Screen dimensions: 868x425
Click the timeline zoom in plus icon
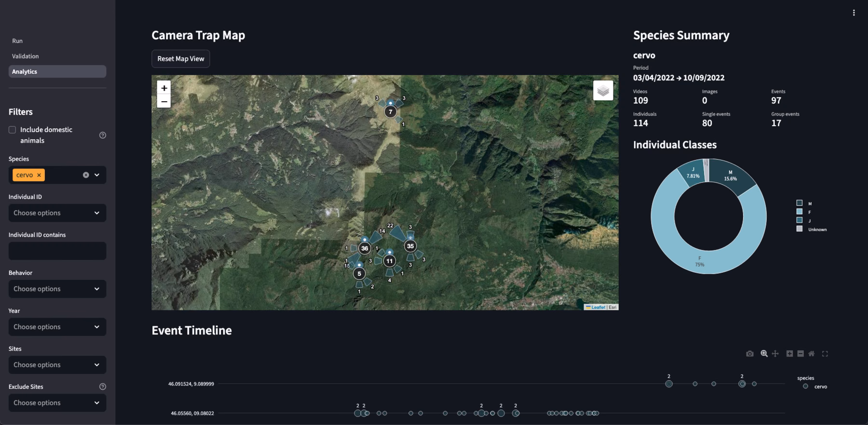click(x=789, y=354)
